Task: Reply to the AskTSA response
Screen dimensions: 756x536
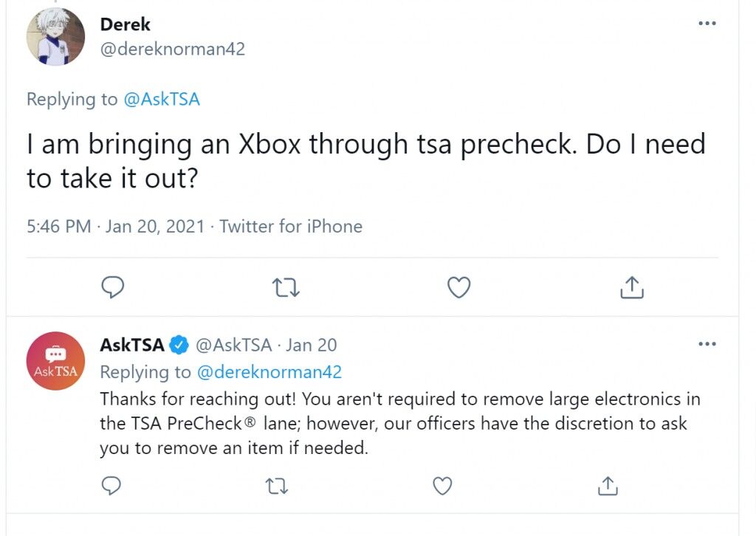Action: coord(111,486)
